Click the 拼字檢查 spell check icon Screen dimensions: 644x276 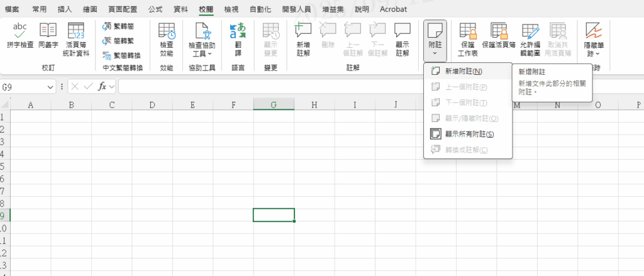point(20,36)
